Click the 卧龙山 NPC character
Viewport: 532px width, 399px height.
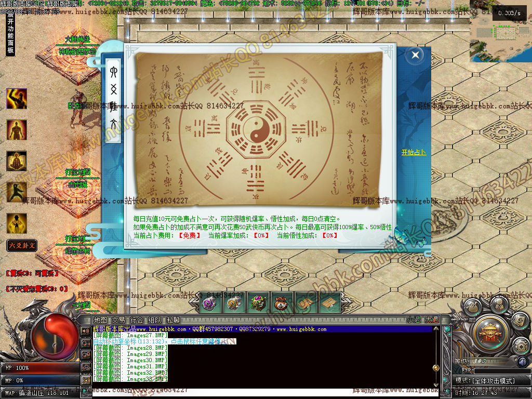[x=78, y=109]
